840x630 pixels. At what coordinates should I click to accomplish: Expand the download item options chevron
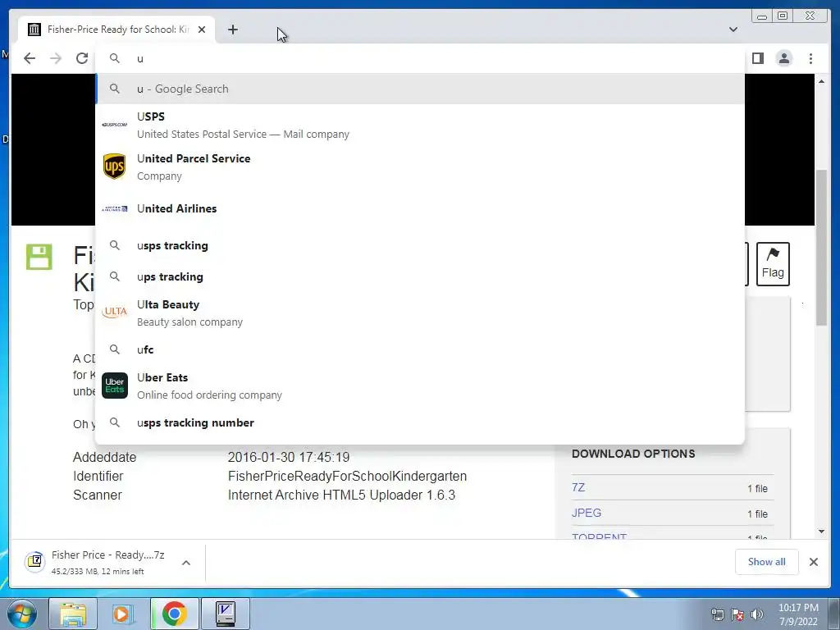[x=186, y=563]
